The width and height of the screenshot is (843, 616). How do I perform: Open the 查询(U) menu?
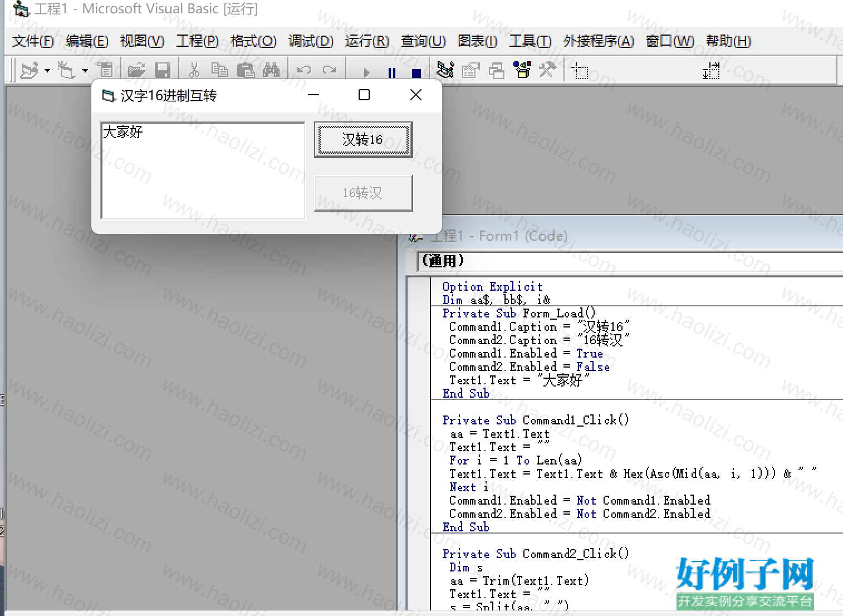[x=423, y=41]
